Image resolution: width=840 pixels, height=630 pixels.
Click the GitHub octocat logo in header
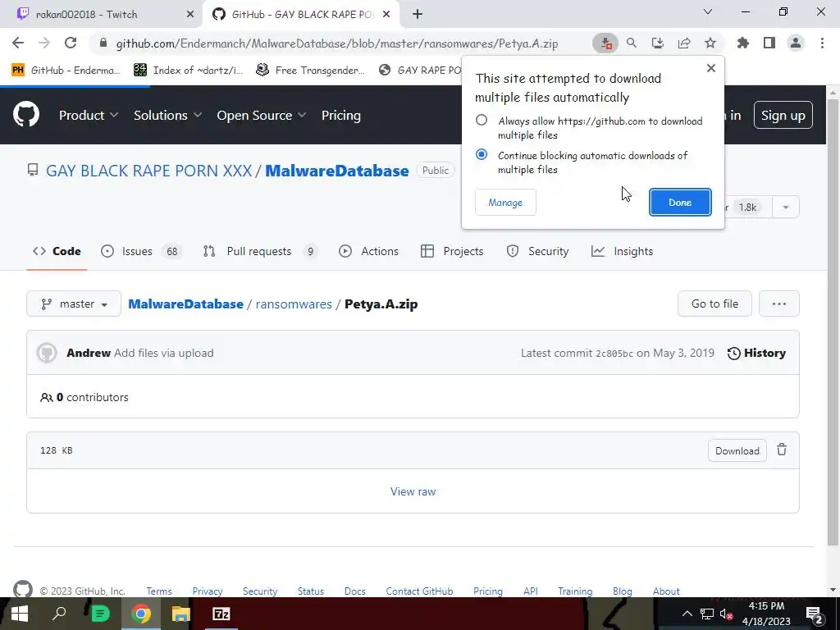pyautogui.click(x=25, y=115)
